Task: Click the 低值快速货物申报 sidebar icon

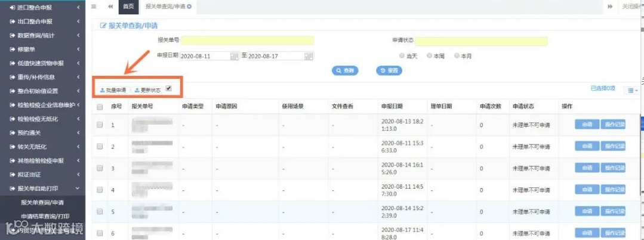Action: pyautogui.click(x=12, y=63)
